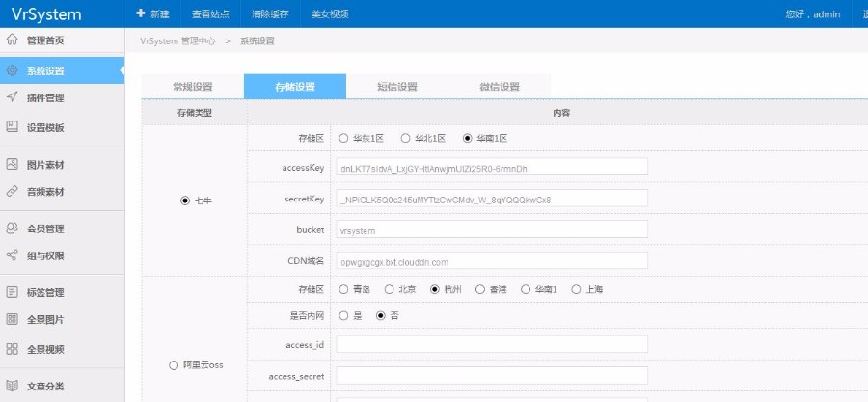Set 是否内网 to 是
This screenshot has height=402, width=868.
(x=343, y=316)
